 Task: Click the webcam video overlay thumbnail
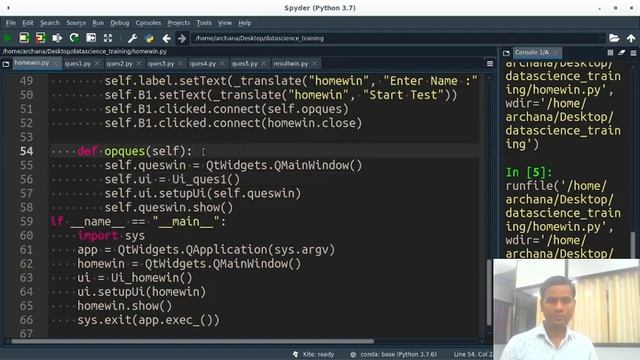pyautogui.click(x=567, y=309)
